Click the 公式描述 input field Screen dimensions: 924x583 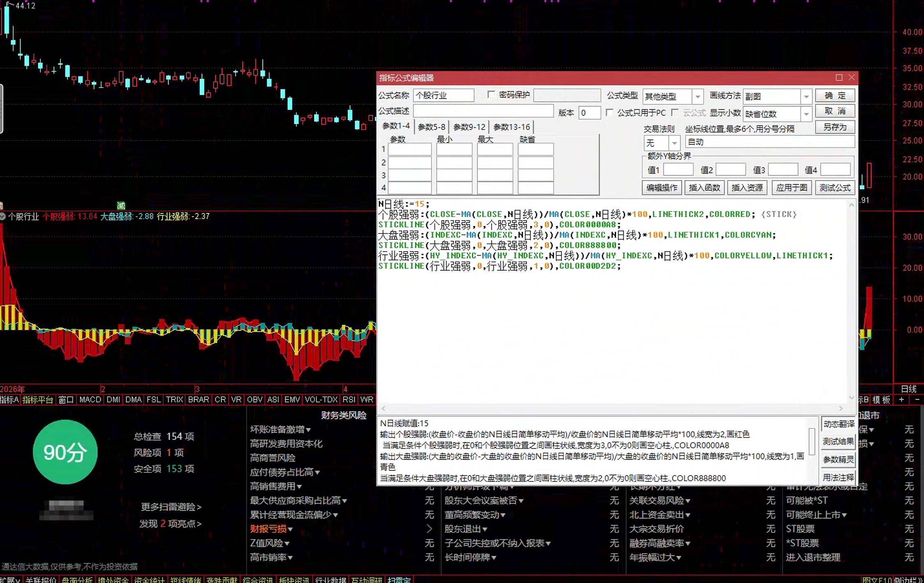click(483, 111)
